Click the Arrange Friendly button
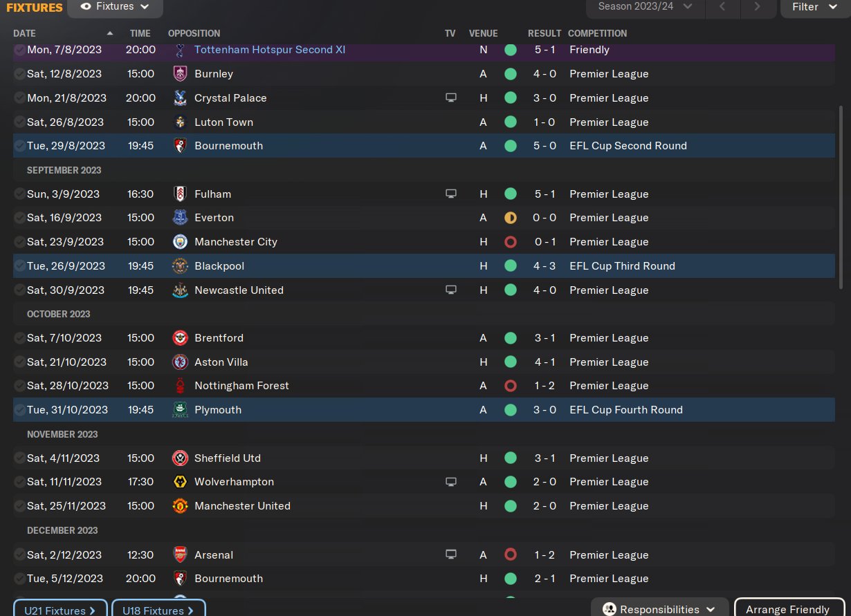 (787, 609)
